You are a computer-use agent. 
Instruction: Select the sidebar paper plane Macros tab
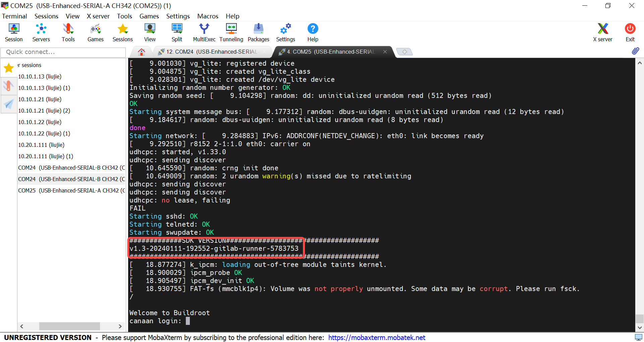9,104
